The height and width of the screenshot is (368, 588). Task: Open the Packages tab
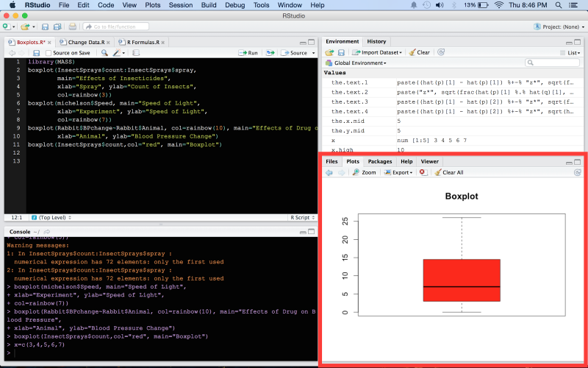[x=379, y=161]
